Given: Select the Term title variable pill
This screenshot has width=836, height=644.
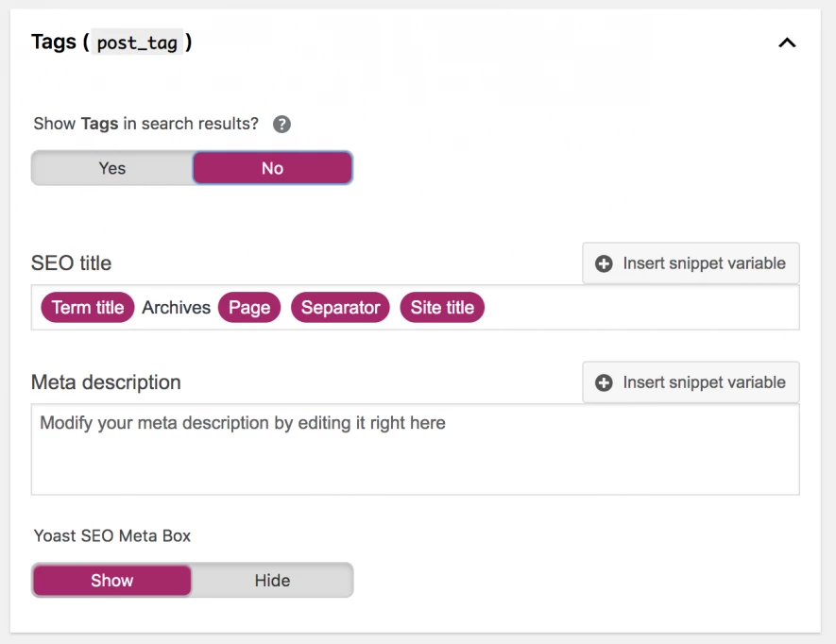Looking at the screenshot, I should [88, 308].
